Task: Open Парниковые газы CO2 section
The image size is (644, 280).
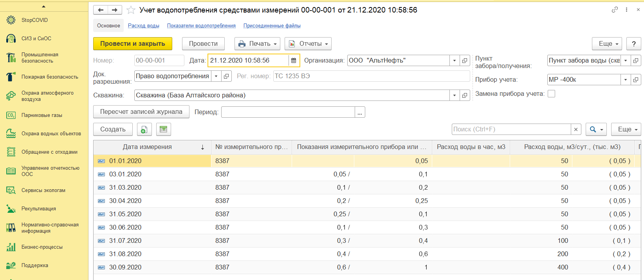Action: coord(41,115)
